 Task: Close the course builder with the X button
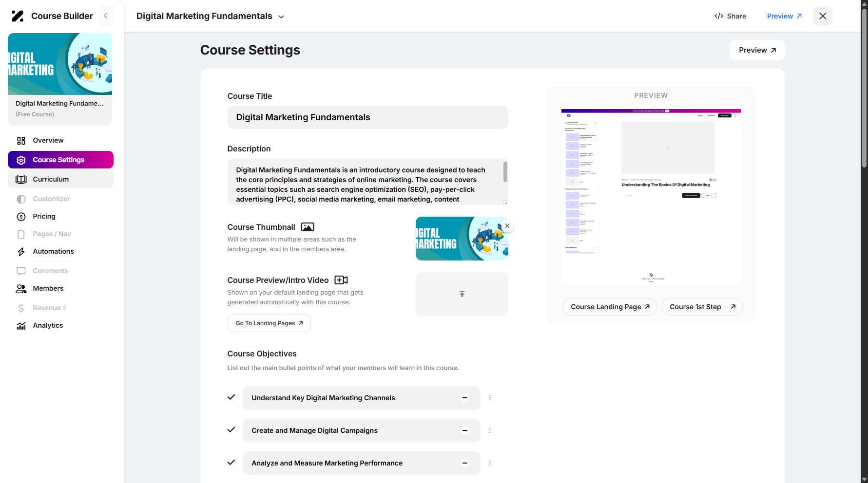[823, 16]
